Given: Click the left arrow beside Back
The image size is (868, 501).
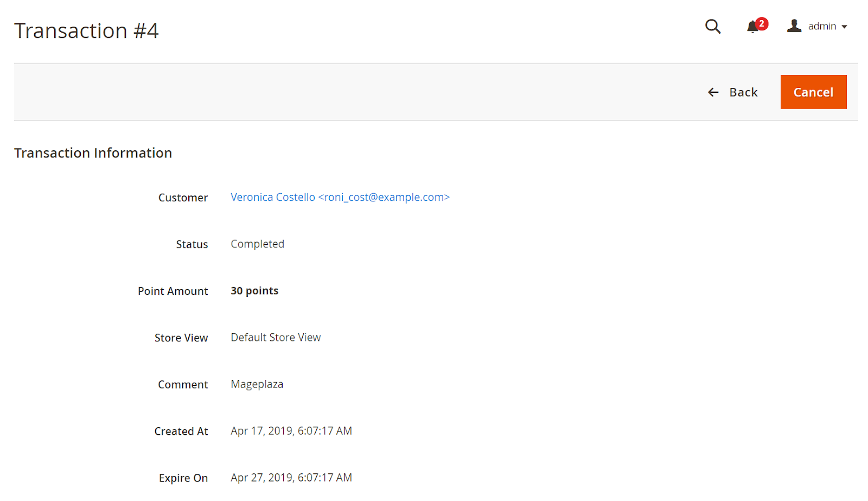Looking at the screenshot, I should click(713, 92).
